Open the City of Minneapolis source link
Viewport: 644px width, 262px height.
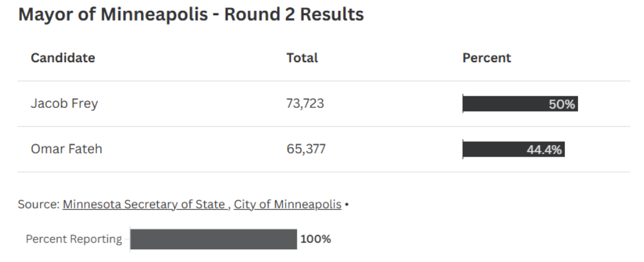[x=287, y=204]
